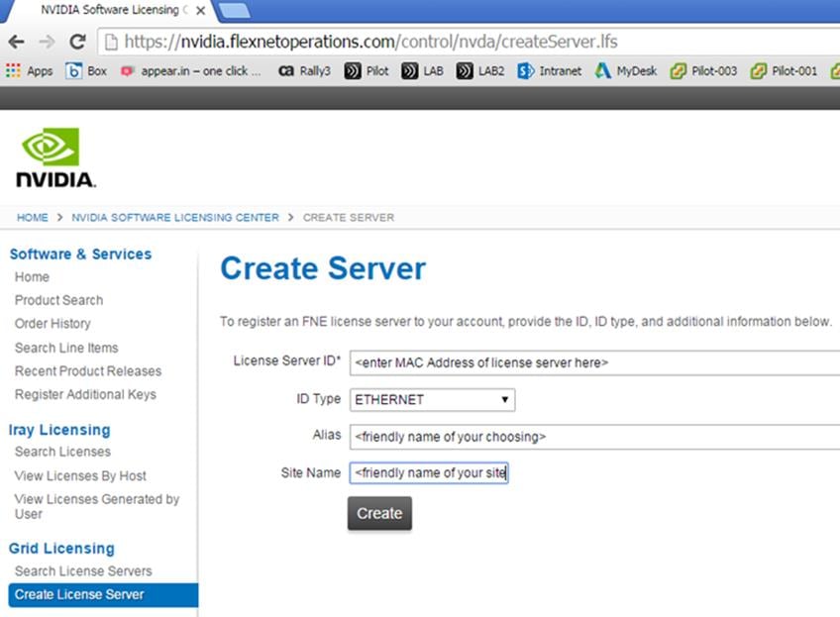Click the browser Back arrow
This screenshot has height=617, width=840.
pyautogui.click(x=16, y=42)
